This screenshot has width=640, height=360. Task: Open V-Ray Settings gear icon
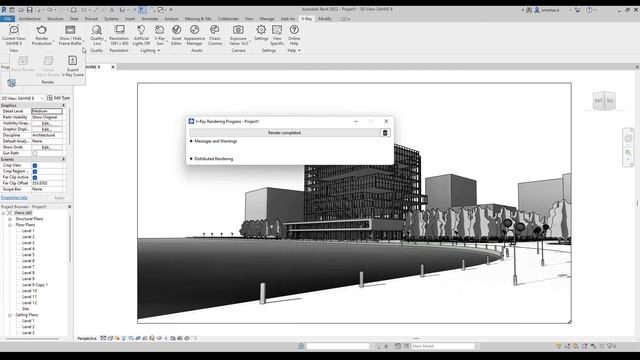261,30
